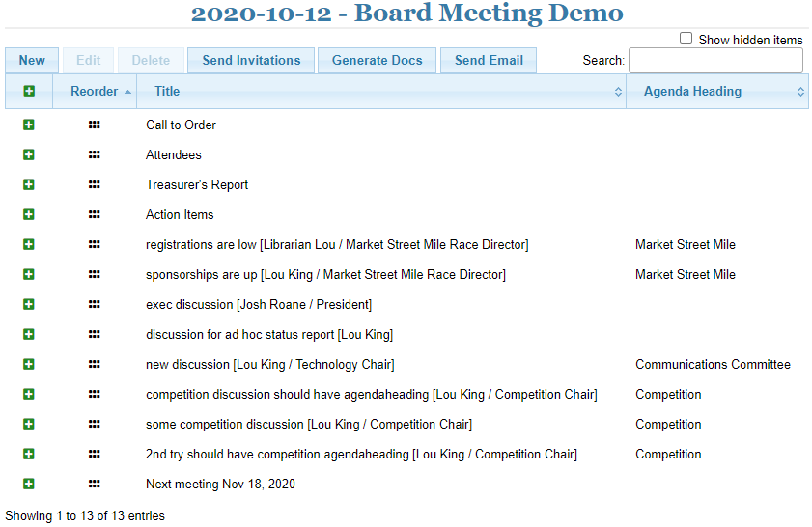Expand the new discussion row

28,365
